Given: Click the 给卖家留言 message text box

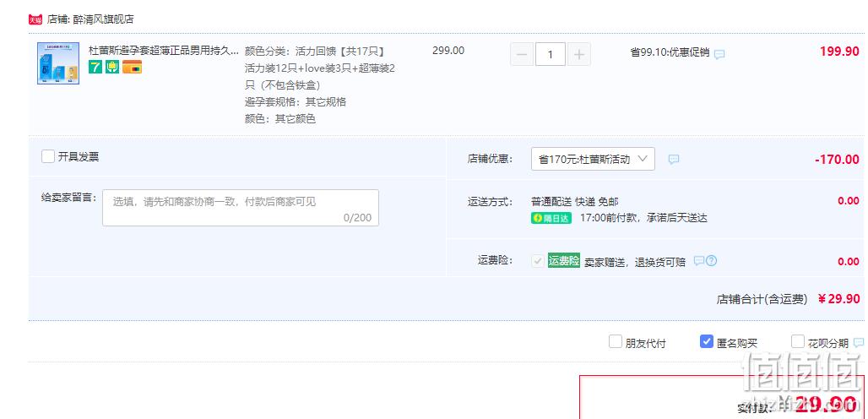Looking at the screenshot, I should (241, 208).
